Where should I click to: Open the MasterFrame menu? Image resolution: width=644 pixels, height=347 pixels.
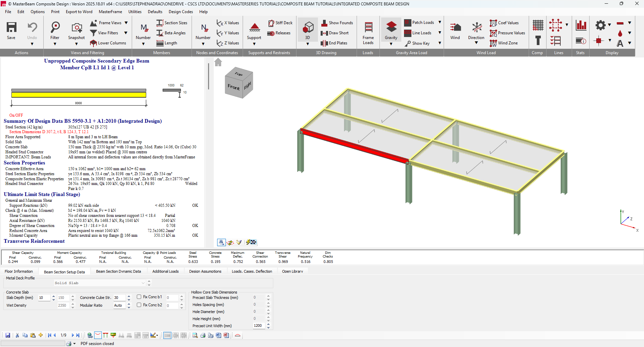coord(110,12)
